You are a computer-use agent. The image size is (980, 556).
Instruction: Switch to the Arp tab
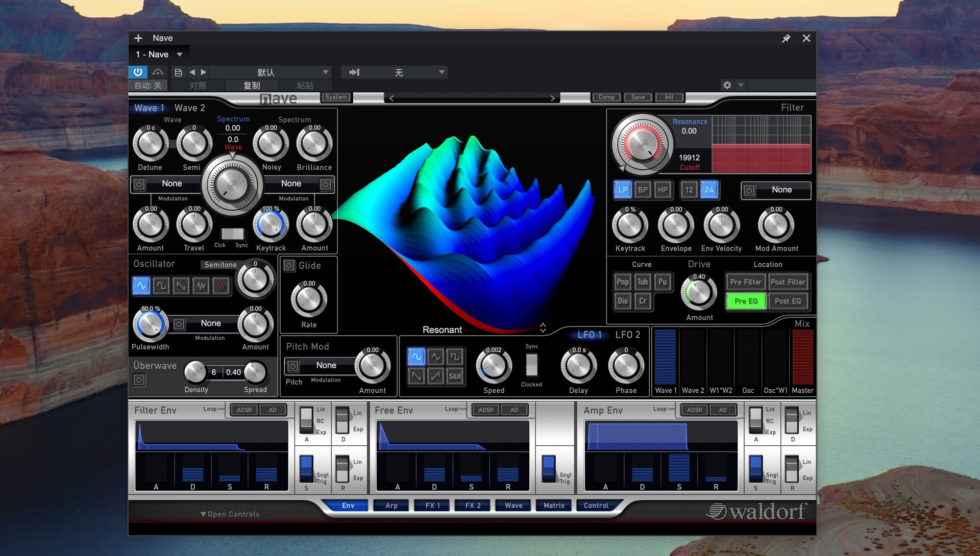click(x=391, y=506)
